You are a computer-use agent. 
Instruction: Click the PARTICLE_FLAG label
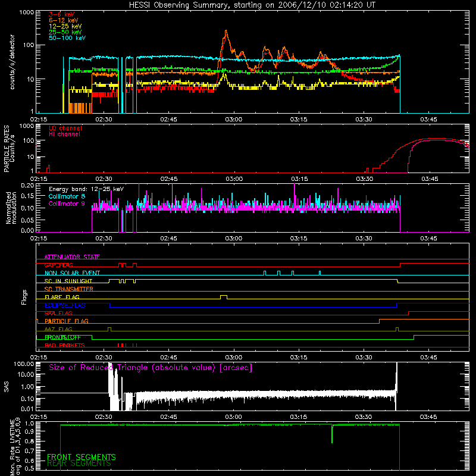pyautogui.click(x=67, y=321)
